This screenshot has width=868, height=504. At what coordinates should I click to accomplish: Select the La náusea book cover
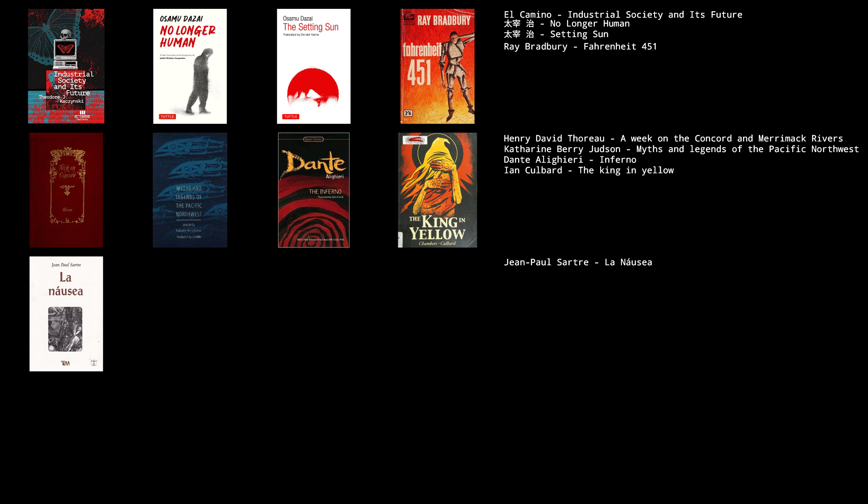point(66,313)
